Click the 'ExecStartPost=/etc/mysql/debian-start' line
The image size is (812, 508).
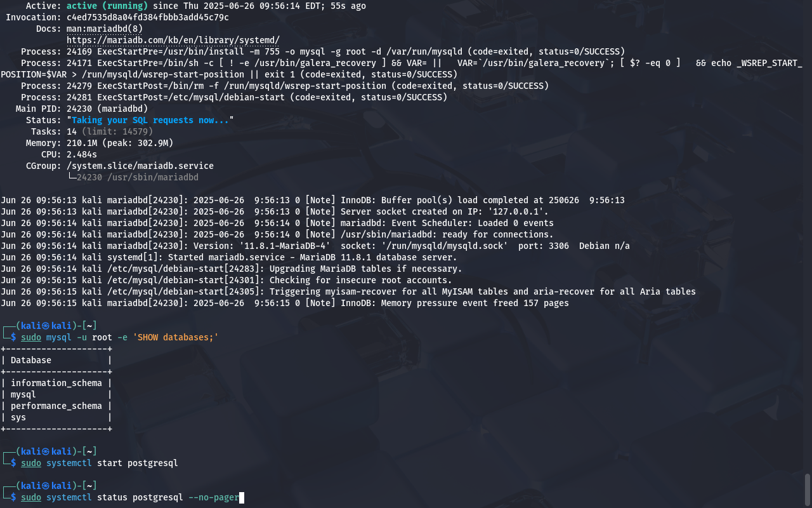pos(234,97)
